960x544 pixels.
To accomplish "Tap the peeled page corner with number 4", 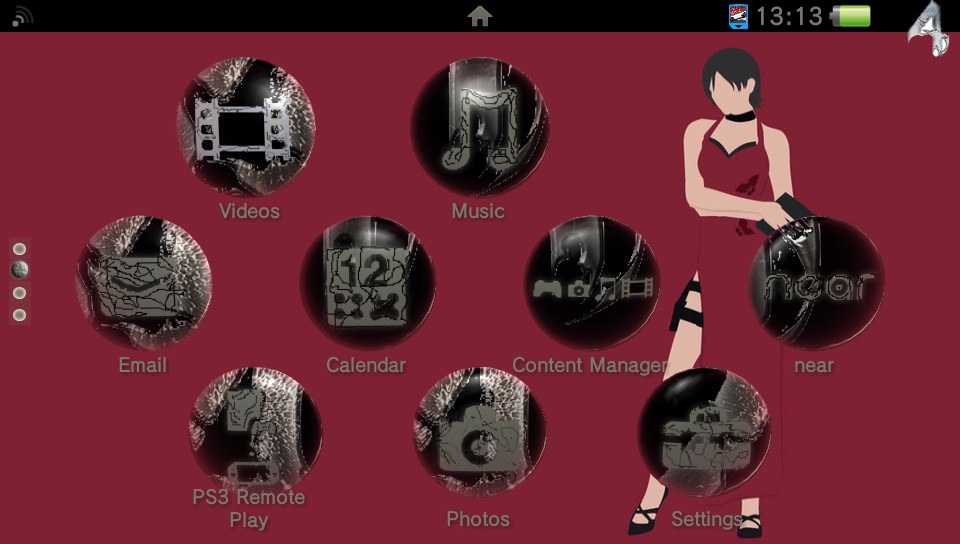I will point(929,29).
